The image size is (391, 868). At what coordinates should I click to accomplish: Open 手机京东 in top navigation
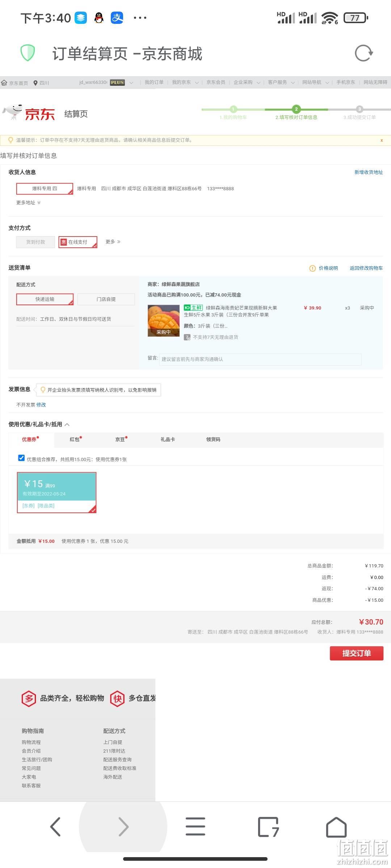[x=346, y=82]
